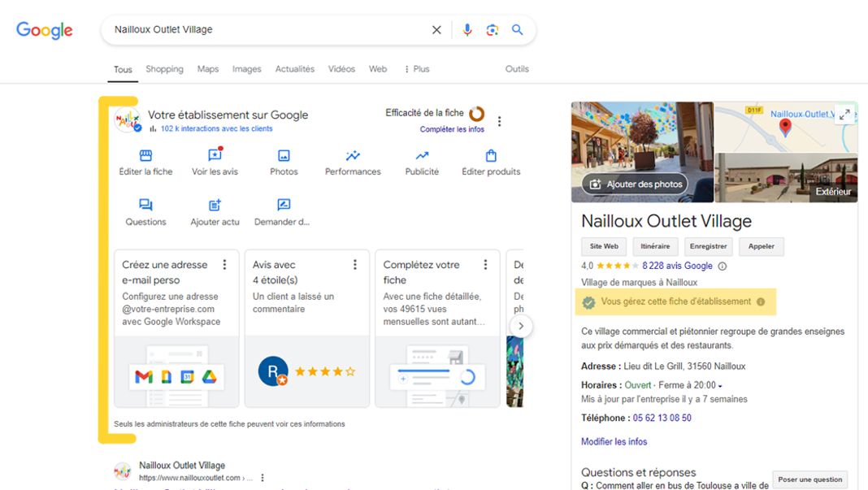Open the Plus menu in search tabs

click(x=417, y=69)
